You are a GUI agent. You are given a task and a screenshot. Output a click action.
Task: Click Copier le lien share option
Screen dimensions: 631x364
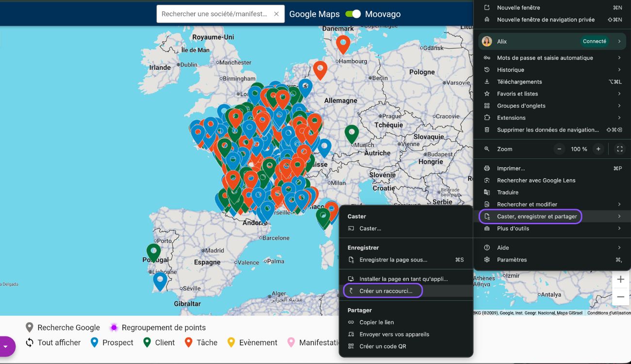(376, 322)
